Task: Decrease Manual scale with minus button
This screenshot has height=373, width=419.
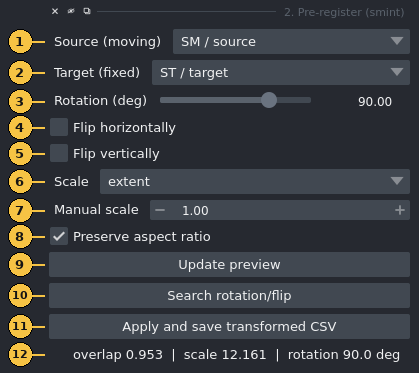Action: coord(160,210)
